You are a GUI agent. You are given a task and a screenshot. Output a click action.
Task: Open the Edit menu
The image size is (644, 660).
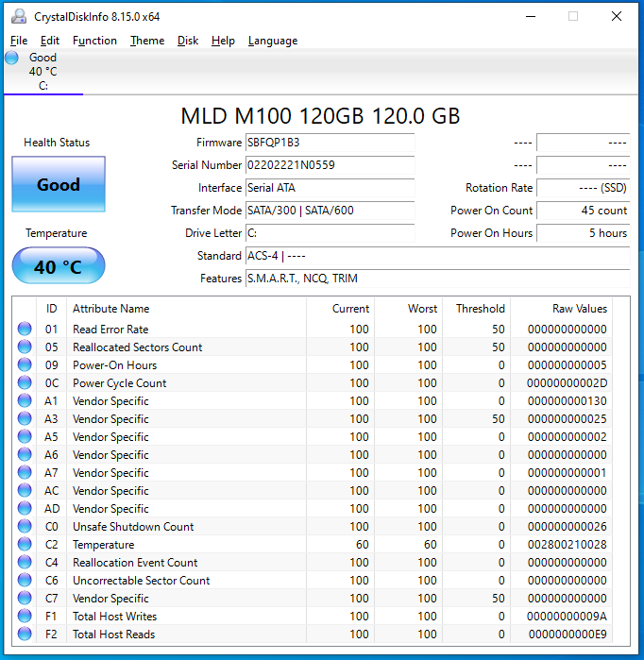coord(50,41)
